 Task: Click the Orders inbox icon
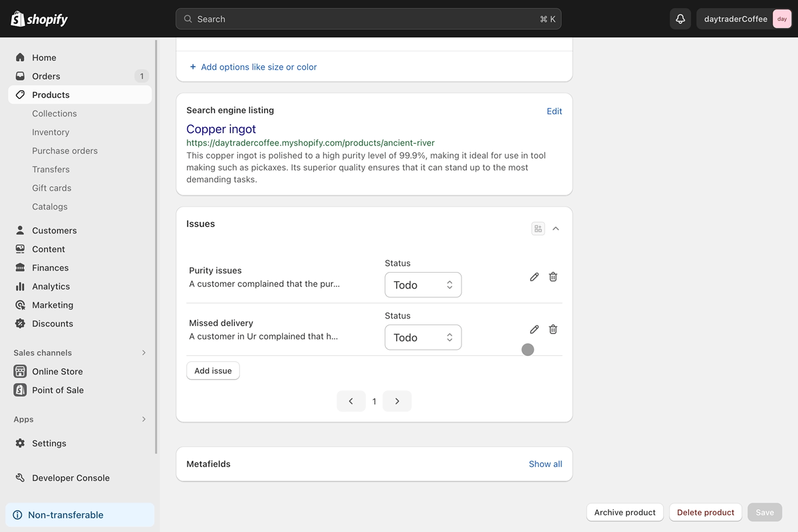pos(20,76)
